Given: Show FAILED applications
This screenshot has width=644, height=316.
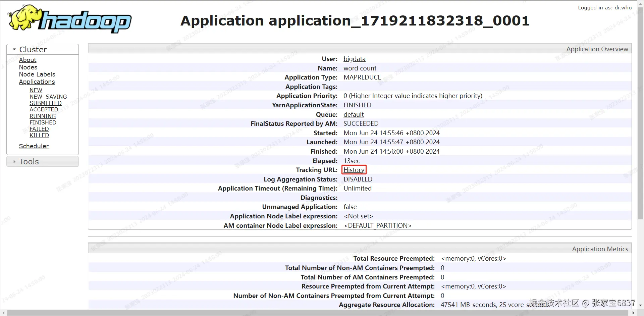Looking at the screenshot, I should 39,129.
